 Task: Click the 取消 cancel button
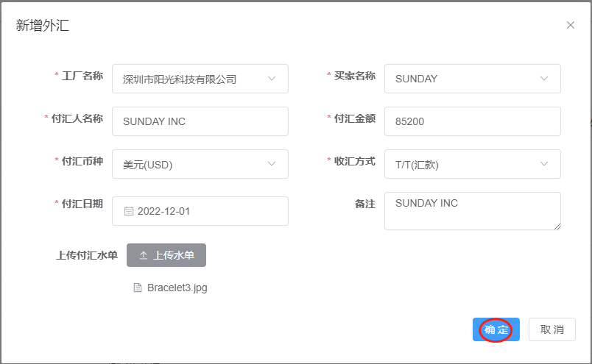click(552, 329)
